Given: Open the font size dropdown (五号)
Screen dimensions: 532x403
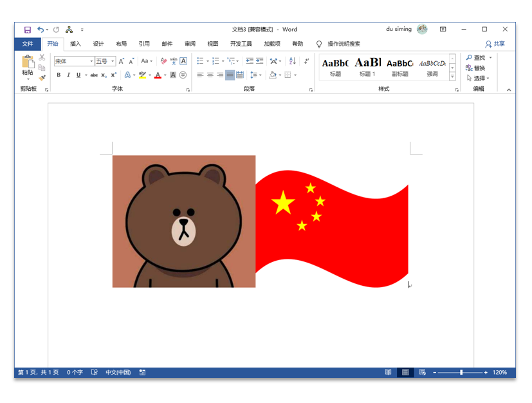Looking at the screenshot, I should [x=113, y=61].
